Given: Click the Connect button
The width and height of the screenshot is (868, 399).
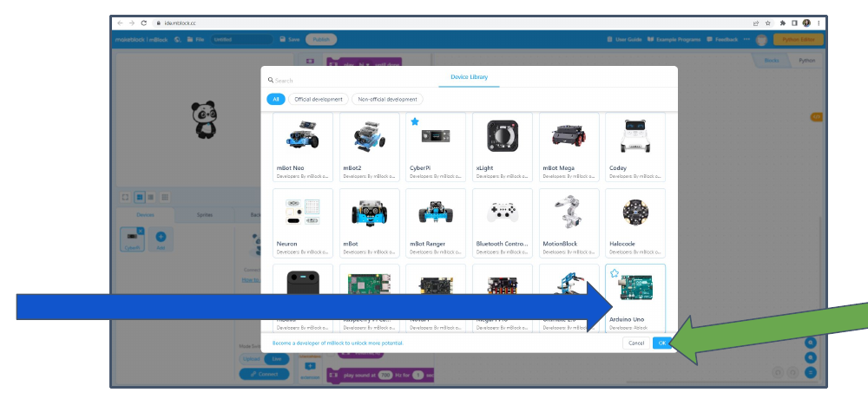Looking at the screenshot, I should coord(264,374).
